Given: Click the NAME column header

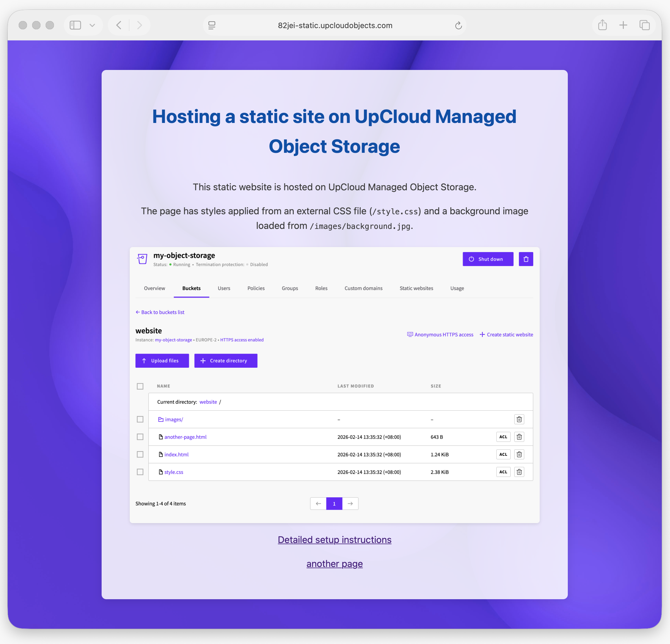Looking at the screenshot, I should pyautogui.click(x=163, y=386).
